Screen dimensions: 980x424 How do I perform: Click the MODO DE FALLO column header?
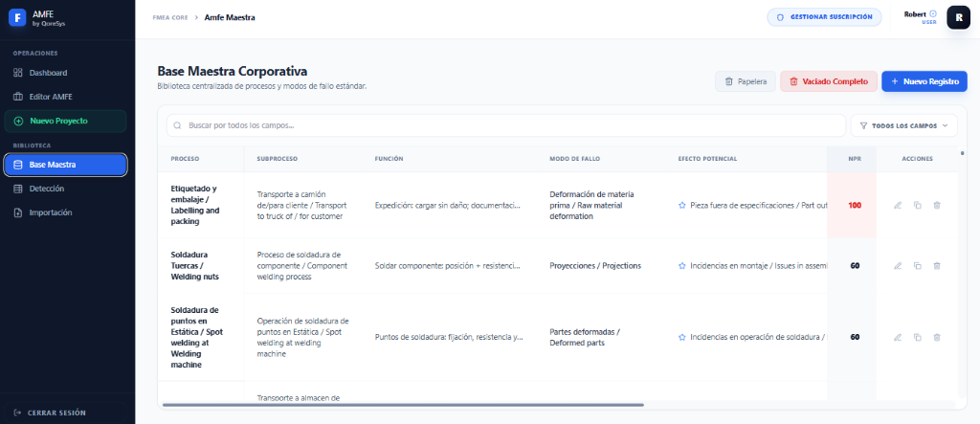575,159
